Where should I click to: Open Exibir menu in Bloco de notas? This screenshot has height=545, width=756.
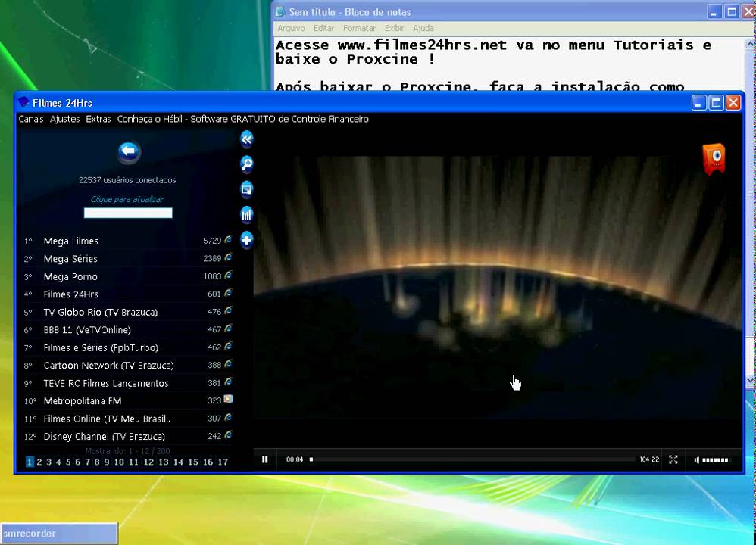[394, 29]
